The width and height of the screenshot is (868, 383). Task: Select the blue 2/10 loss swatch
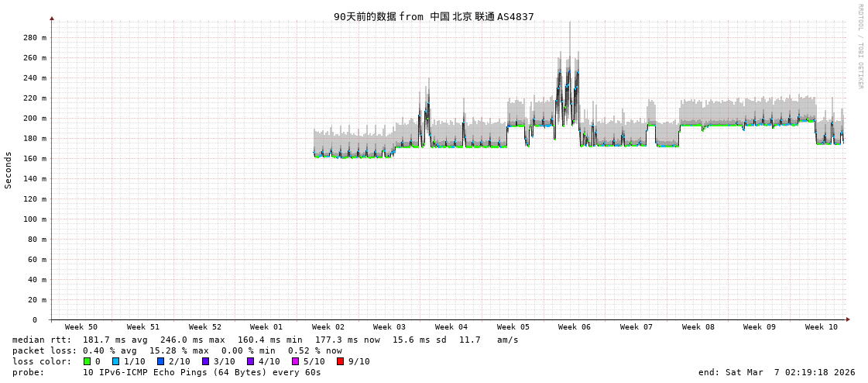tap(160, 361)
